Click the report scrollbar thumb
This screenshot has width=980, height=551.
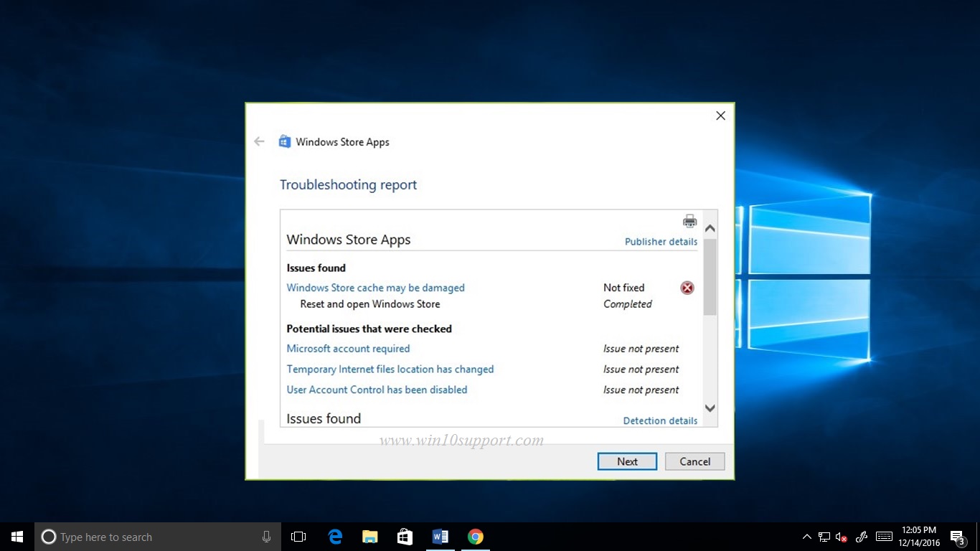coord(710,278)
